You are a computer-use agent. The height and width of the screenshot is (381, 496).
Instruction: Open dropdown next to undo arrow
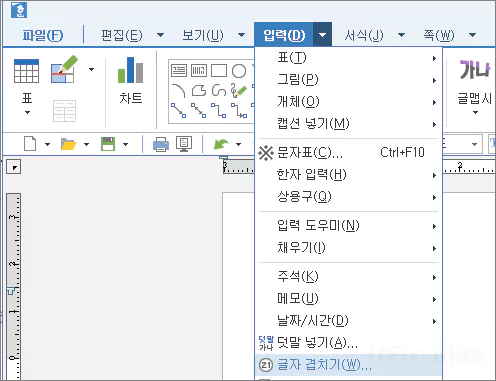(238, 144)
